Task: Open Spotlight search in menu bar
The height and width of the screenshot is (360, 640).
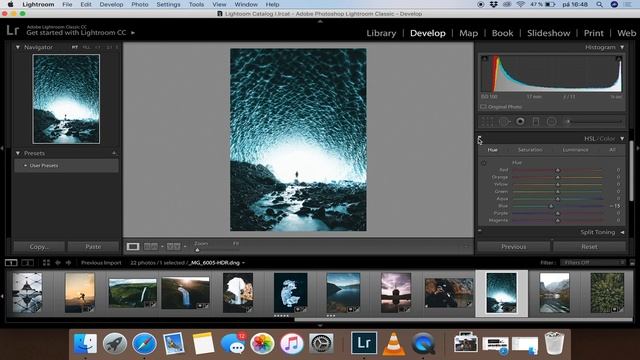Action: tap(599, 4)
